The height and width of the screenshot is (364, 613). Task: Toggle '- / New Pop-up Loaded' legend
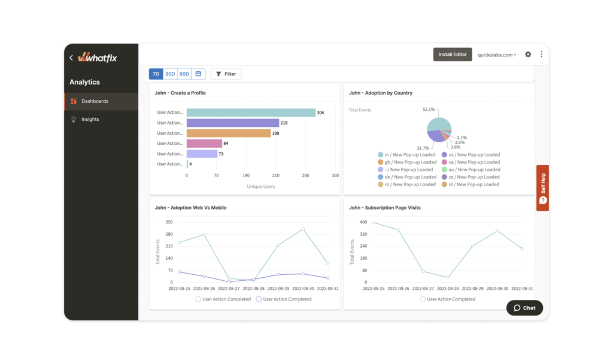405,169
